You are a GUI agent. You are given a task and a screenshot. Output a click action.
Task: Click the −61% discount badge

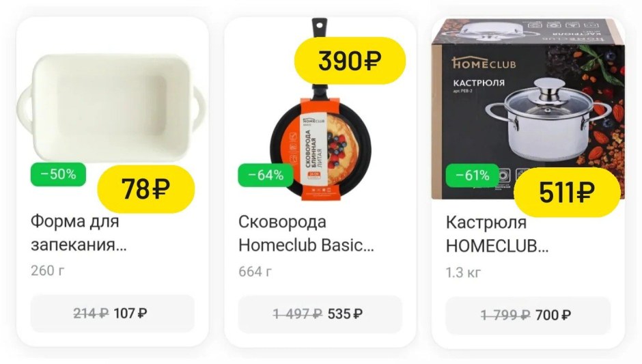[x=473, y=176]
